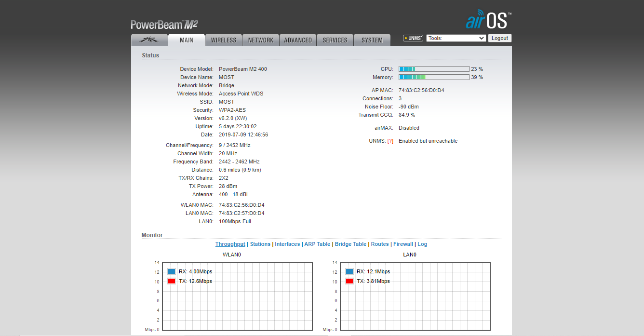Click LAN0 TX red legend swatch
Image resolution: width=644 pixels, height=336 pixels.
tap(349, 281)
